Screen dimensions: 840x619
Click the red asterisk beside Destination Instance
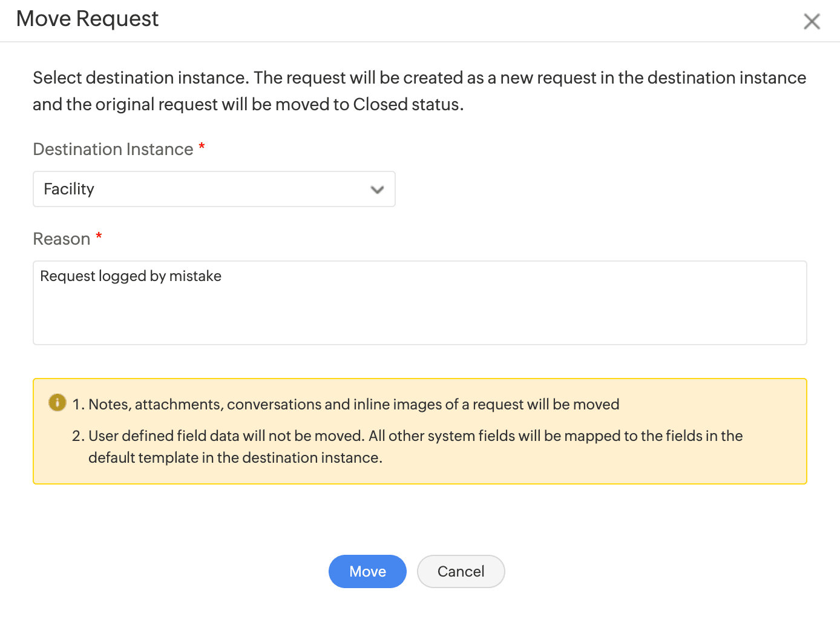point(202,147)
